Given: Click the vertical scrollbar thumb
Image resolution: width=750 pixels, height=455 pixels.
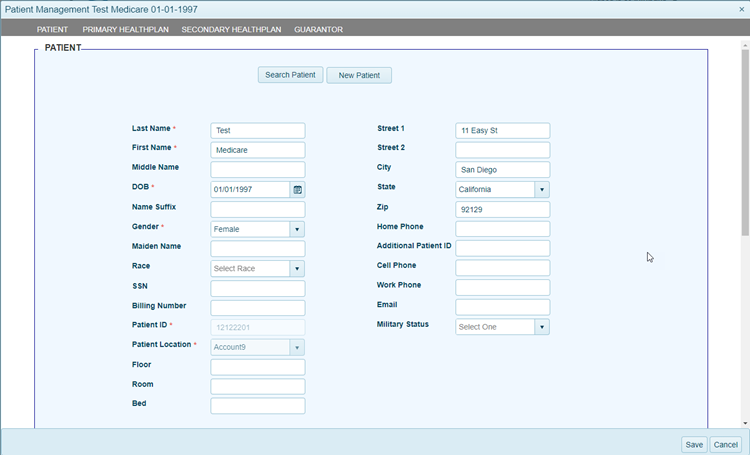Looking at the screenshot, I should [745, 140].
